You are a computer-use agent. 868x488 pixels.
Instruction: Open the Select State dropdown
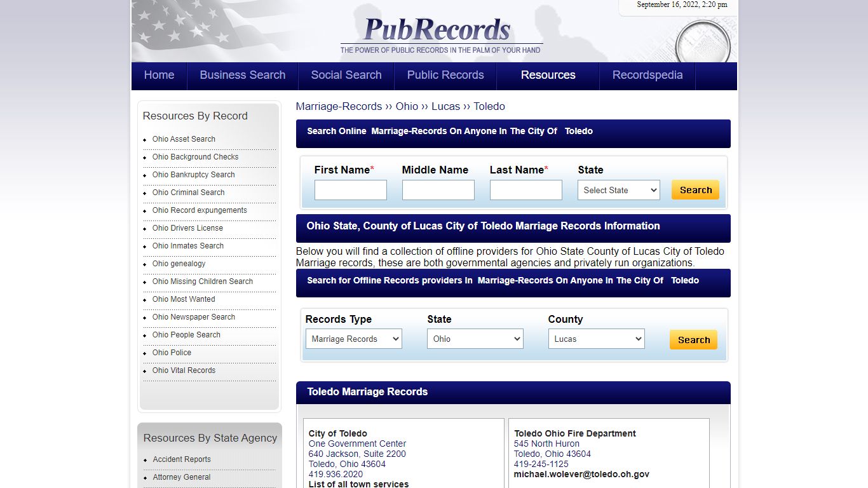619,190
